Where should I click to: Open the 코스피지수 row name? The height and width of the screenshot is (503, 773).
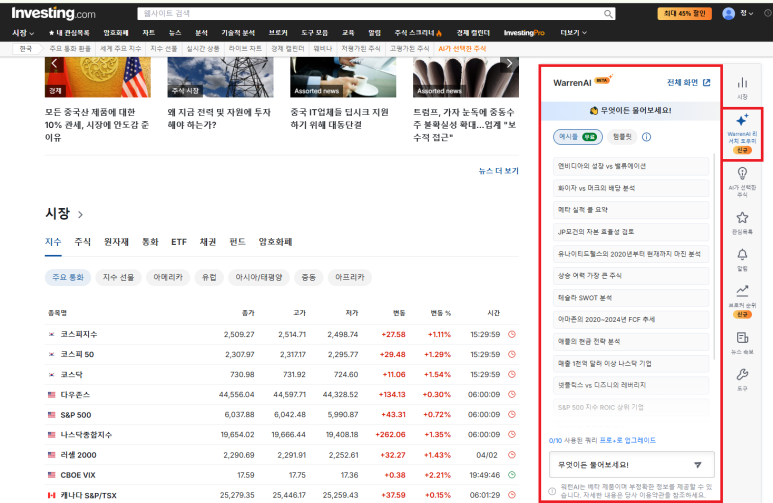(x=79, y=334)
